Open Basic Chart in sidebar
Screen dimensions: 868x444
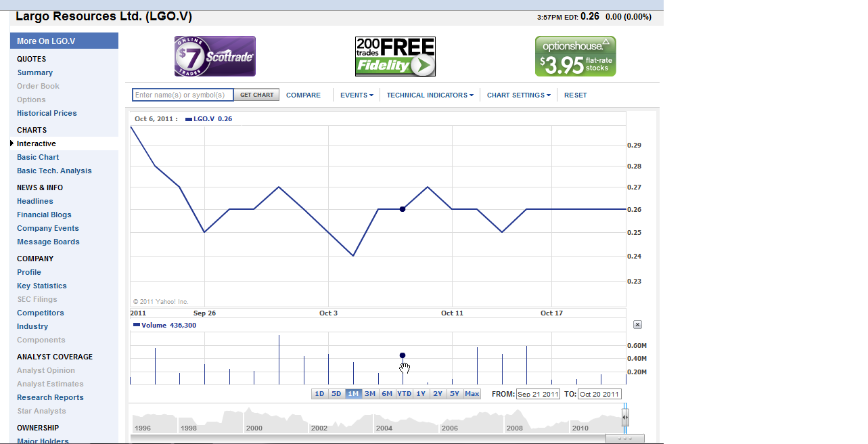pos(38,157)
